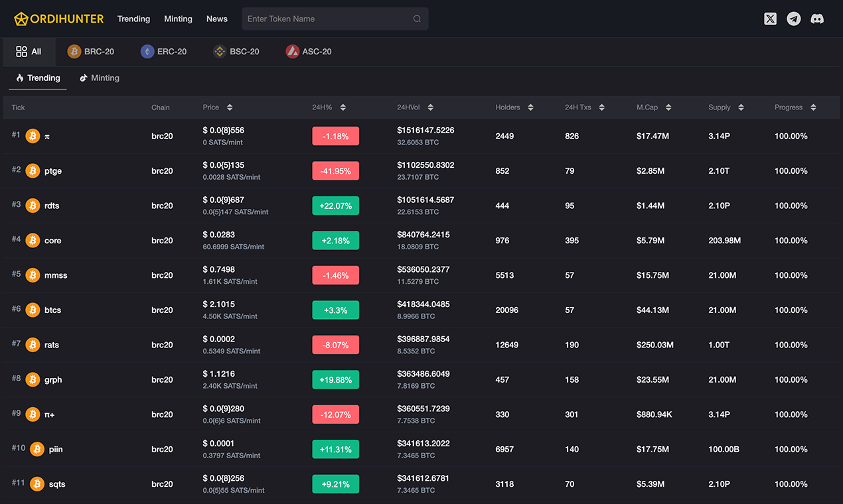Switch to the BSC-20 tab

(236, 52)
